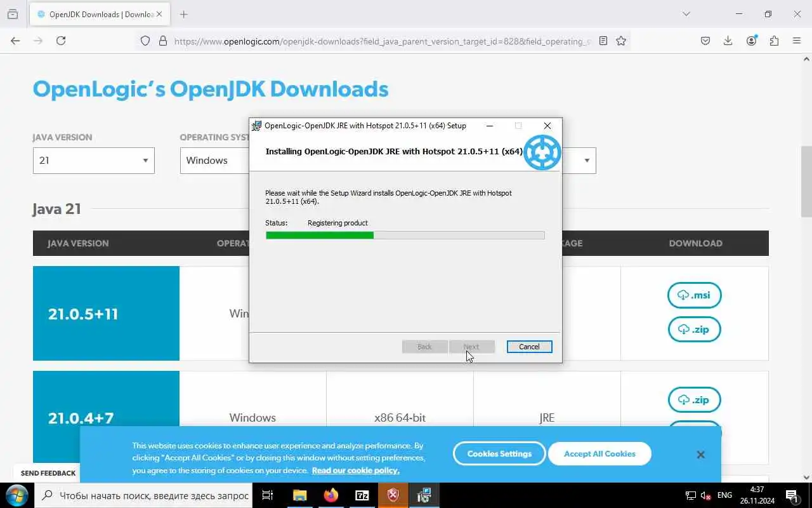812x508 pixels.
Task: Open the Firefox downloads panel
Action: click(x=728, y=41)
